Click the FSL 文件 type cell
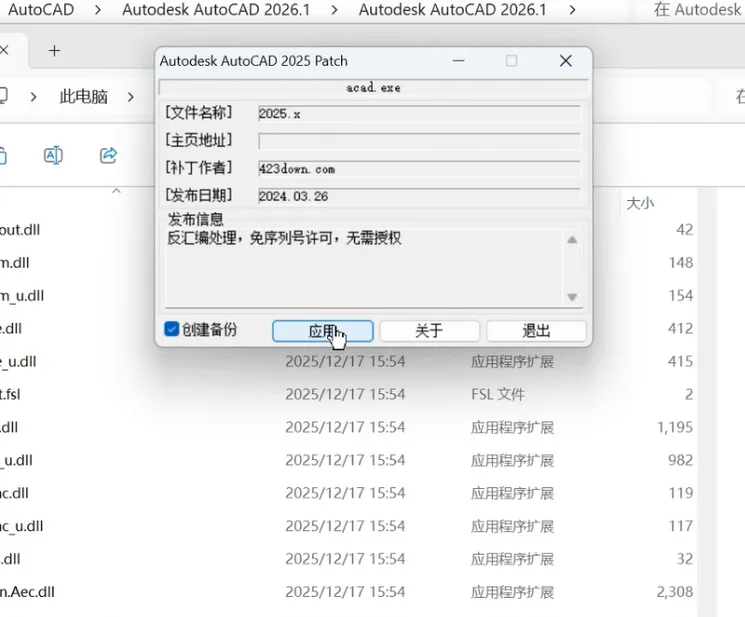The image size is (745, 617). [498, 394]
